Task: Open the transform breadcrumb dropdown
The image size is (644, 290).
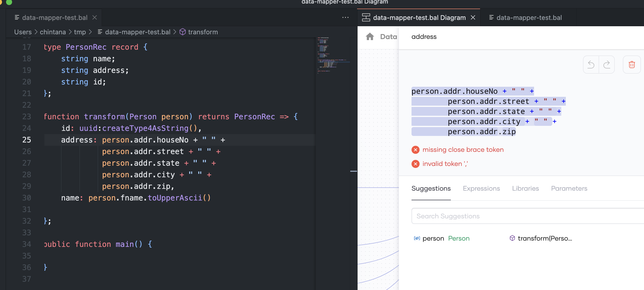Action: [202, 32]
